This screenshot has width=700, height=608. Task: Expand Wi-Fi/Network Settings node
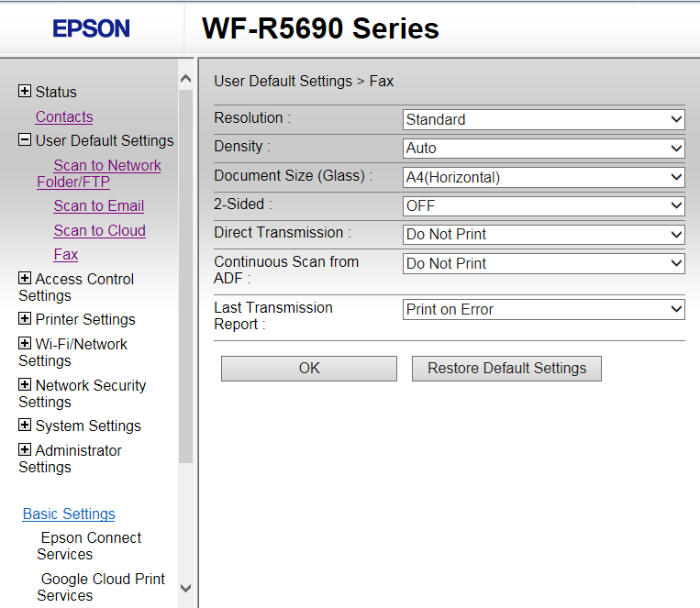[25, 343]
